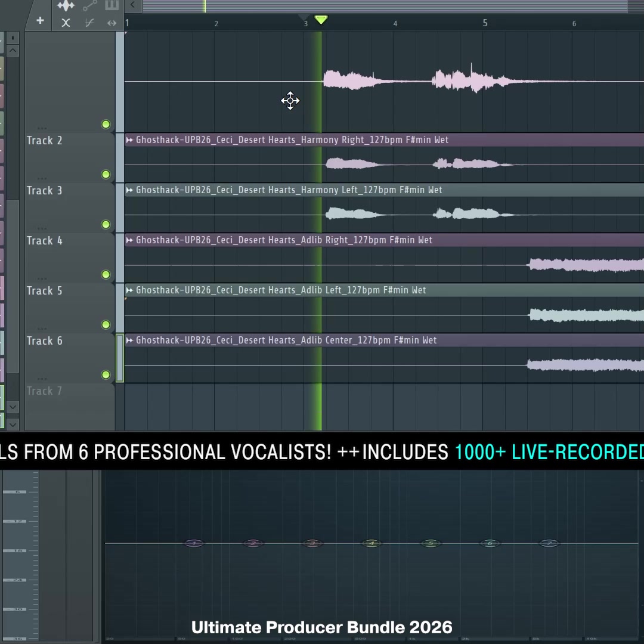Click the Ultimate Producer Bundle 2026 caption

tap(322, 627)
